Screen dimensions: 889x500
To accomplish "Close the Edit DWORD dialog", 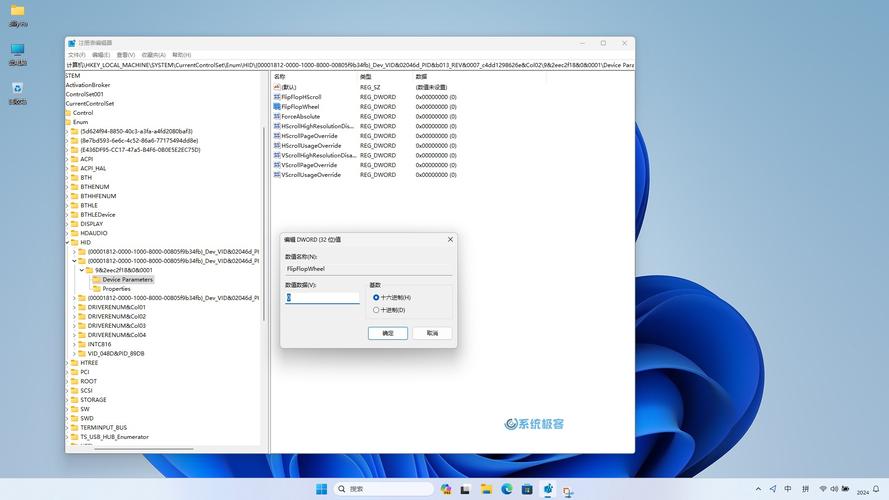I will [x=450, y=239].
